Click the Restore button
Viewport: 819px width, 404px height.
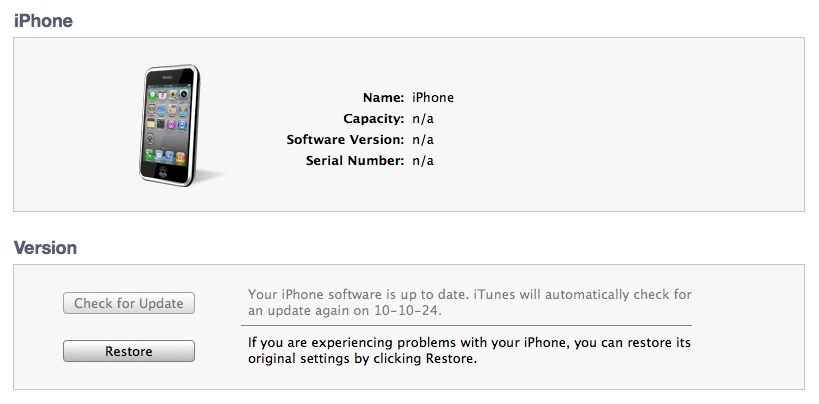click(128, 352)
